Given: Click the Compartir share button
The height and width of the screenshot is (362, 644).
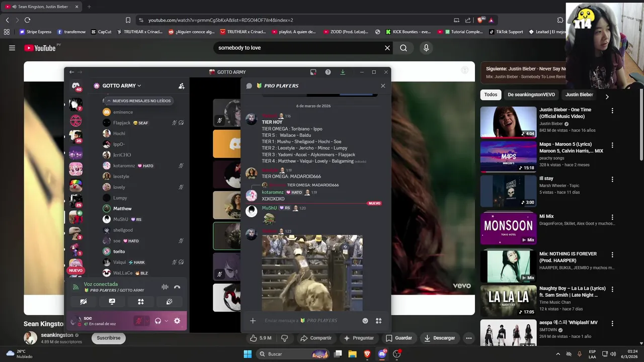Looking at the screenshot, I should point(315,338).
